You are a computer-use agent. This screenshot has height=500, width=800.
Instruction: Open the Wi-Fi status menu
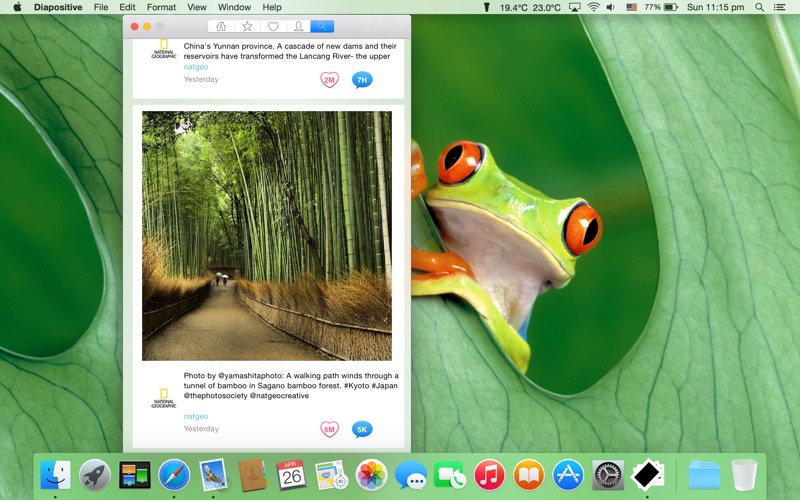tap(593, 7)
